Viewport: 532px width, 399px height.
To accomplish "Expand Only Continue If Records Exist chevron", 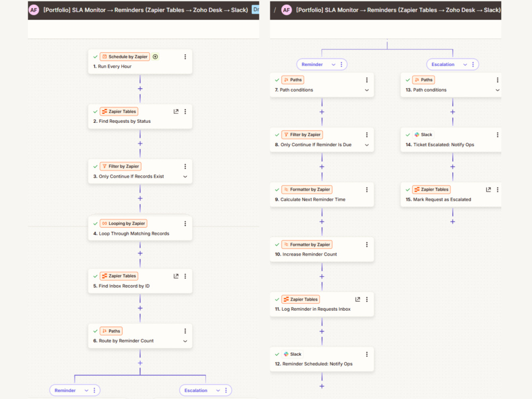I will [x=185, y=177].
